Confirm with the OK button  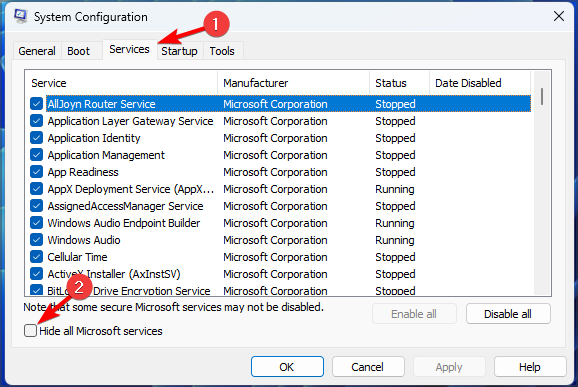pos(287,367)
